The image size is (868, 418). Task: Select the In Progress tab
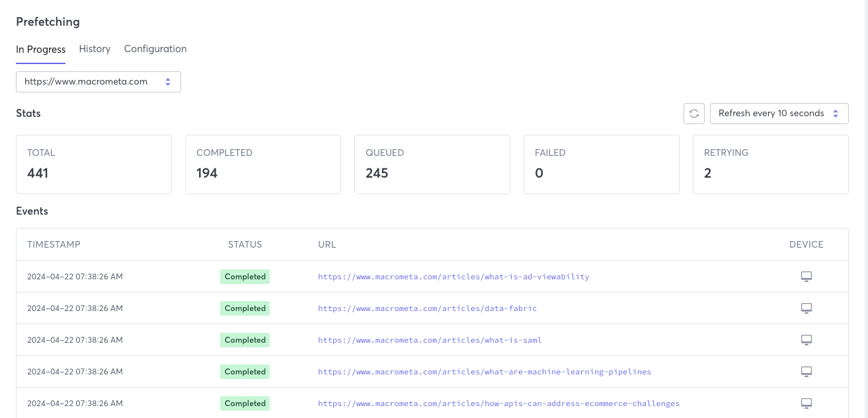tap(40, 49)
